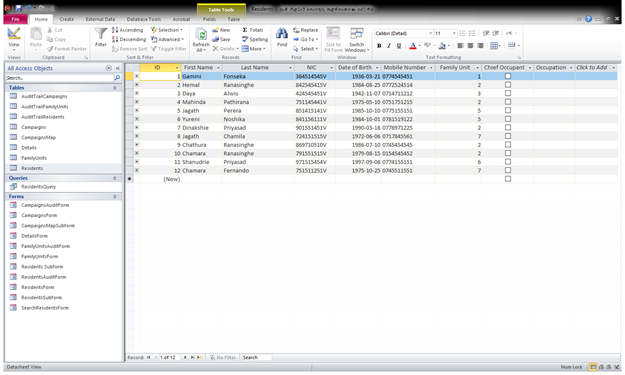Open Last Name column filter dropdown

coord(290,68)
